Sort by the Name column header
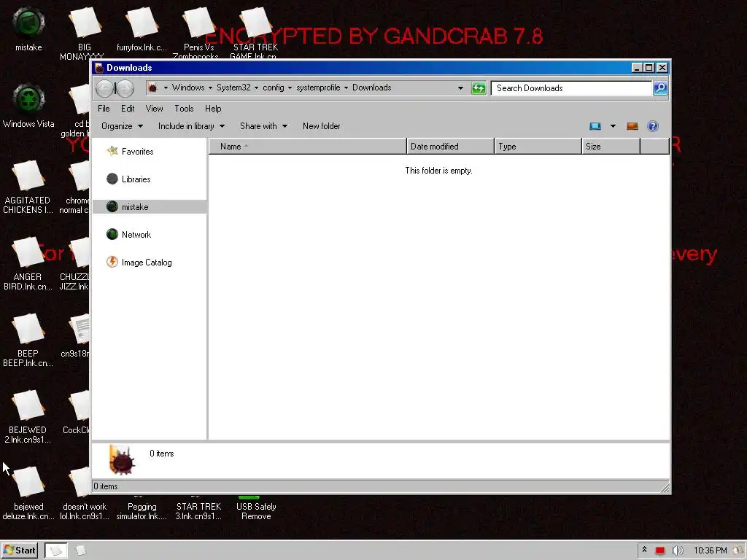 click(x=308, y=146)
